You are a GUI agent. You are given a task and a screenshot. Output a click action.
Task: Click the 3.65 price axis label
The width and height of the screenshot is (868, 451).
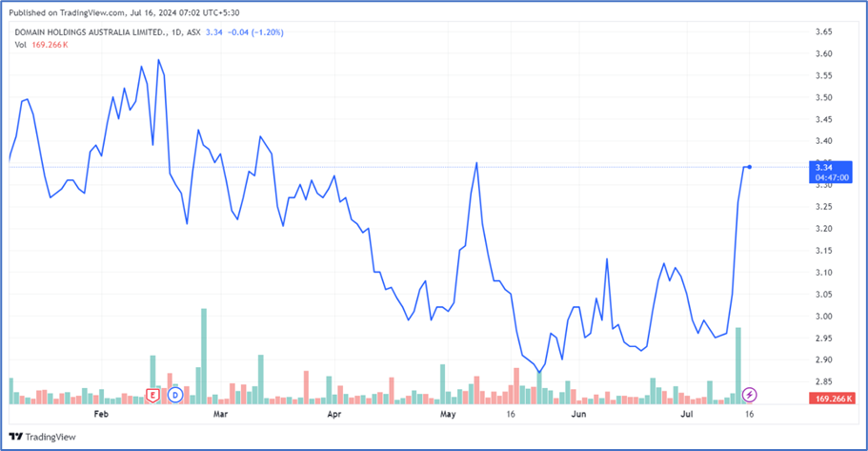coord(824,31)
